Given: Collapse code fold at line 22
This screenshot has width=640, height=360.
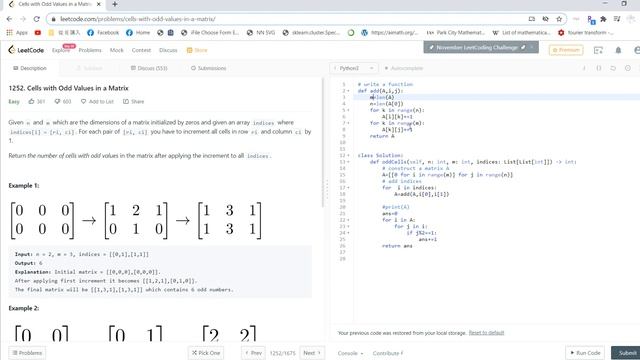Looking at the screenshot, I should click(348, 220).
